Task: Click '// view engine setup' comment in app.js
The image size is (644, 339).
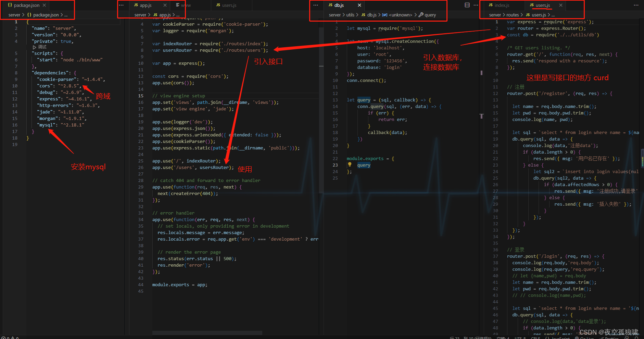Action: [179, 96]
